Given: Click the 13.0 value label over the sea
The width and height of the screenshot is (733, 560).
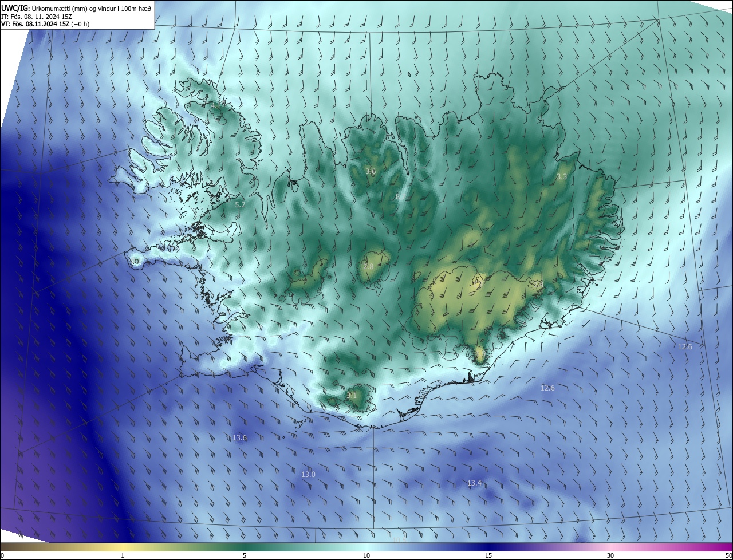Looking at the screenshot, I should pos(308,475).
